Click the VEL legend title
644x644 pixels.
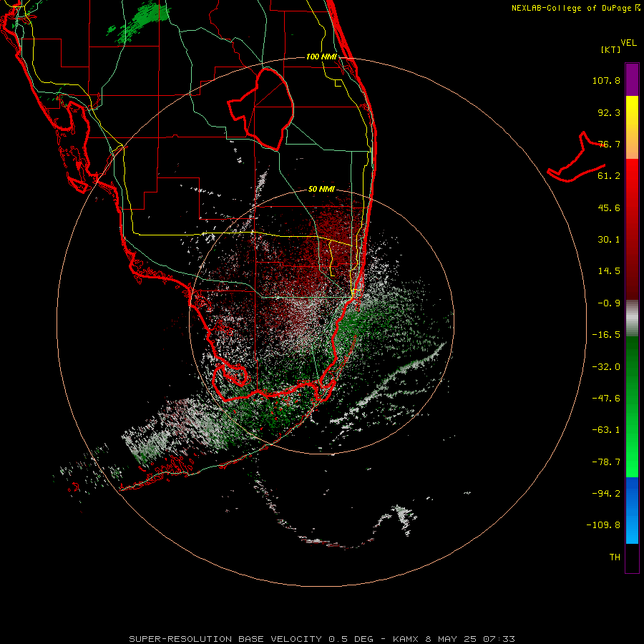pyautogui.click(x=628, y=42)
